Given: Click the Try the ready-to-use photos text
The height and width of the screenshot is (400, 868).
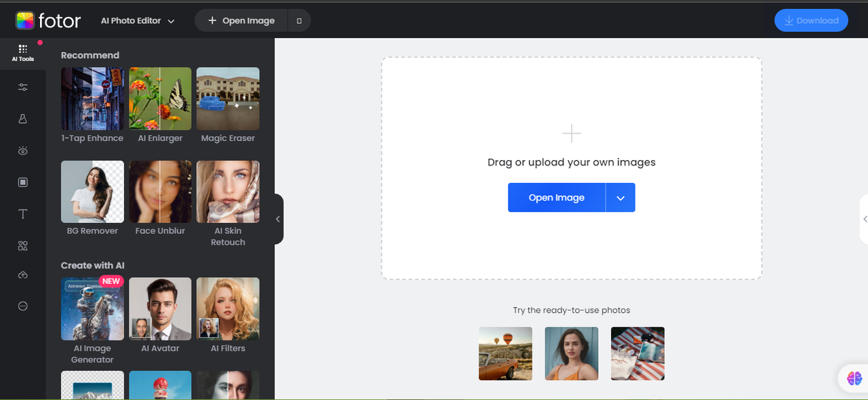Looking at the screenshot, I should [572, 311].
